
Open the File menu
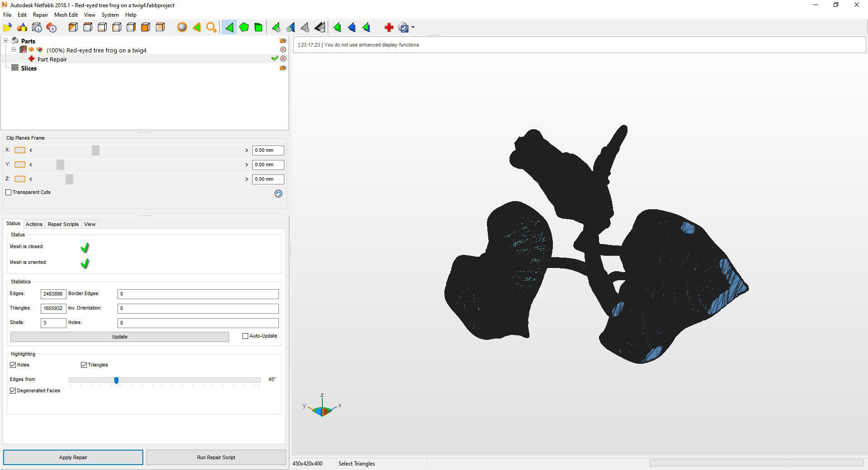point(7,15)
